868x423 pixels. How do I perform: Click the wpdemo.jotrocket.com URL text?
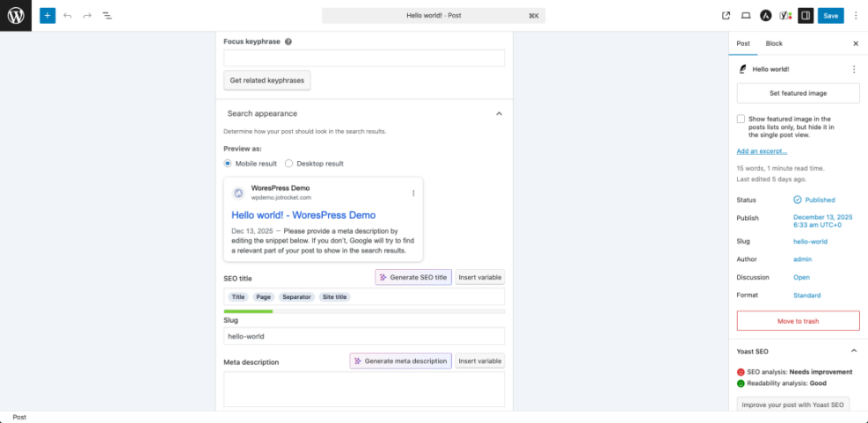click(281, 198)
